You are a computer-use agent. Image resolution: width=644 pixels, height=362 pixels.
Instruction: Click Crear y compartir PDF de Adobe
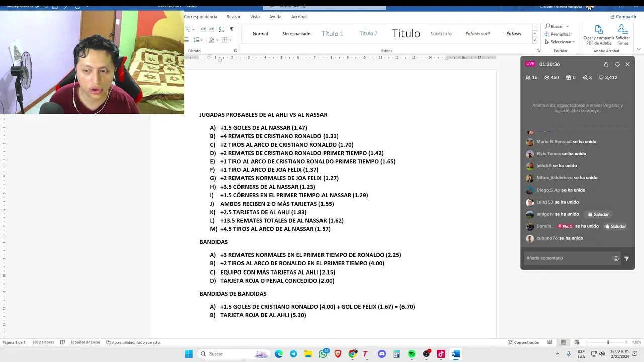pos(599,35)
